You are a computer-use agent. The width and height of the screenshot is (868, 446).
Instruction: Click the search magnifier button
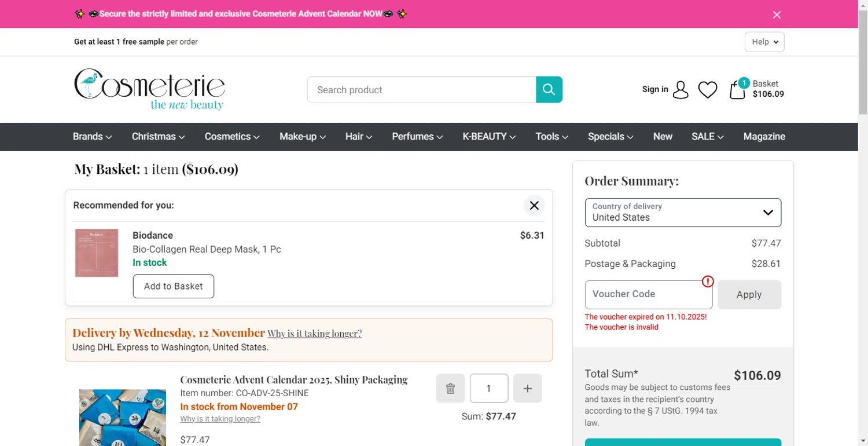pos(549,90)
